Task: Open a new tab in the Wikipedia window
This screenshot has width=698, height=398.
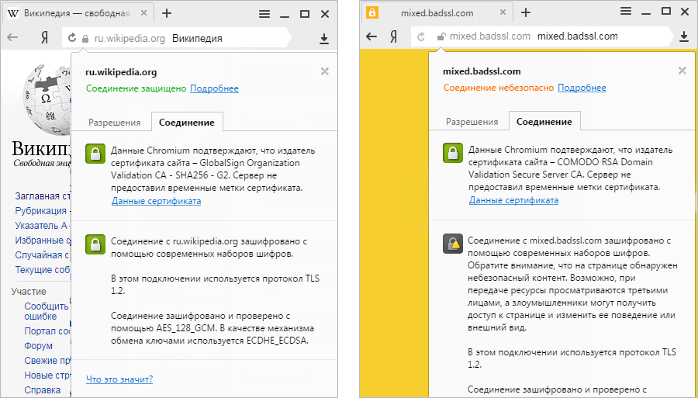Action: [x=166, y=13]
